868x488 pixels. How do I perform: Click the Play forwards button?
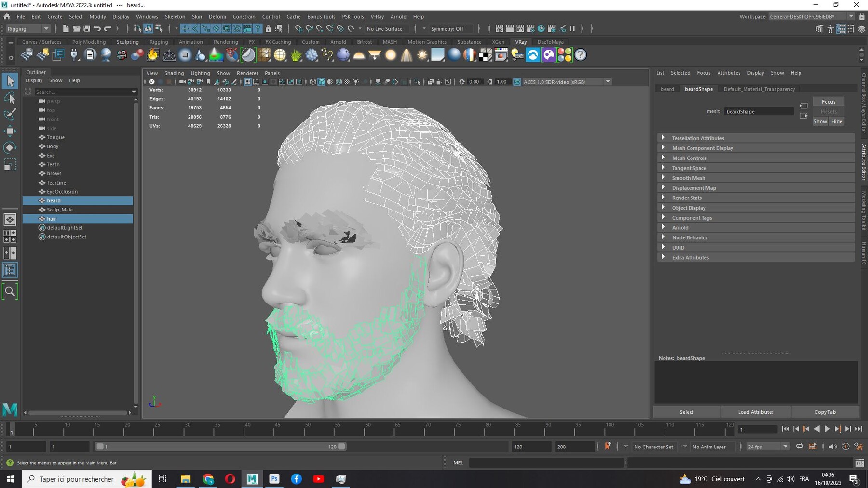click(827, 429)
